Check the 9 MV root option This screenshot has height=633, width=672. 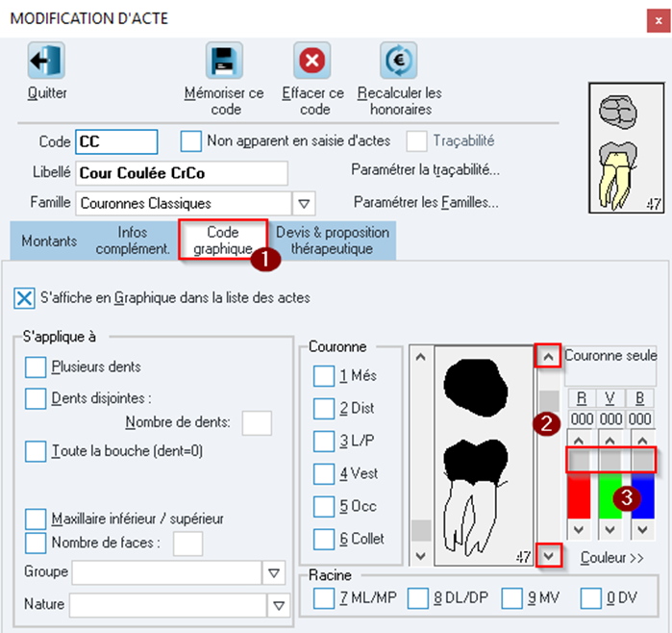pyautogui.click(x=512, y=598)
